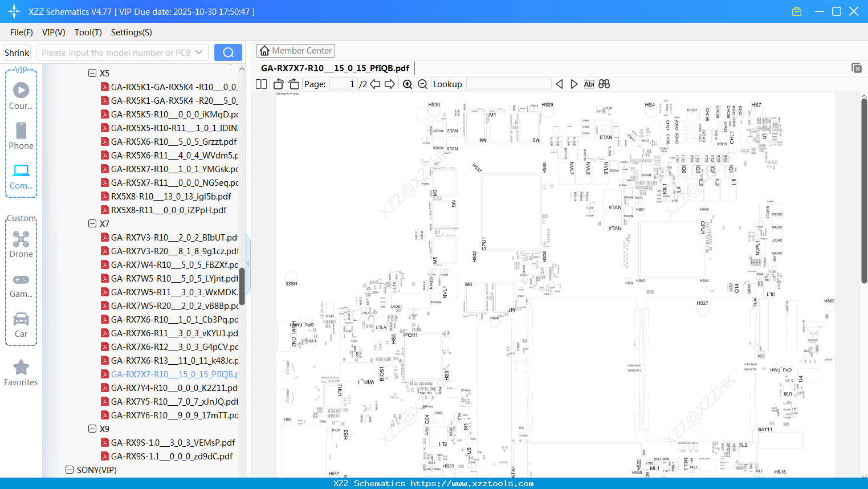Open GA-RX5X7-R10 YMGsk file

point(170,169)
